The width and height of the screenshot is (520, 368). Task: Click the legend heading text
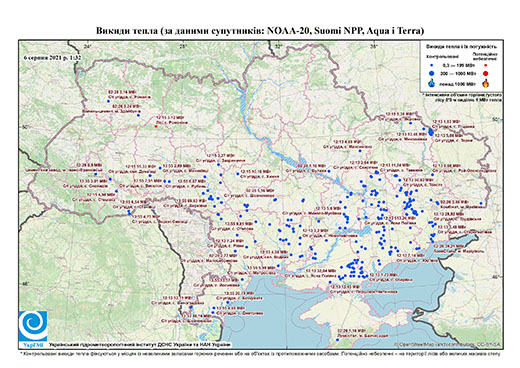462,46
